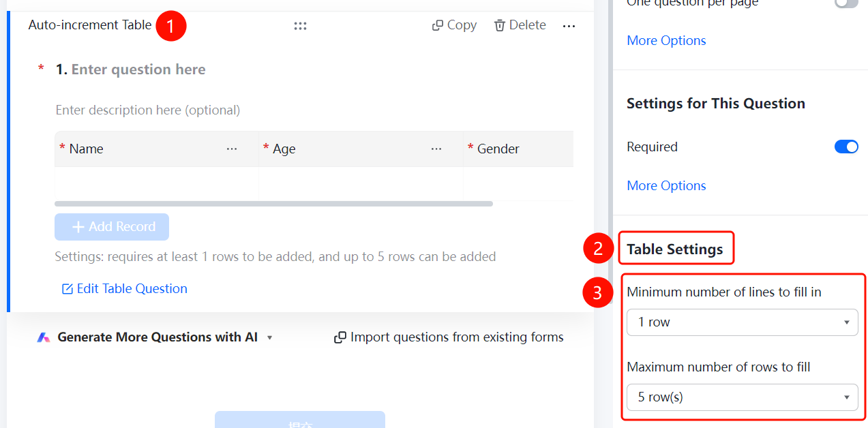Open Edit Table Question link
Screen dimensions: 868x428
coord(124,289)
